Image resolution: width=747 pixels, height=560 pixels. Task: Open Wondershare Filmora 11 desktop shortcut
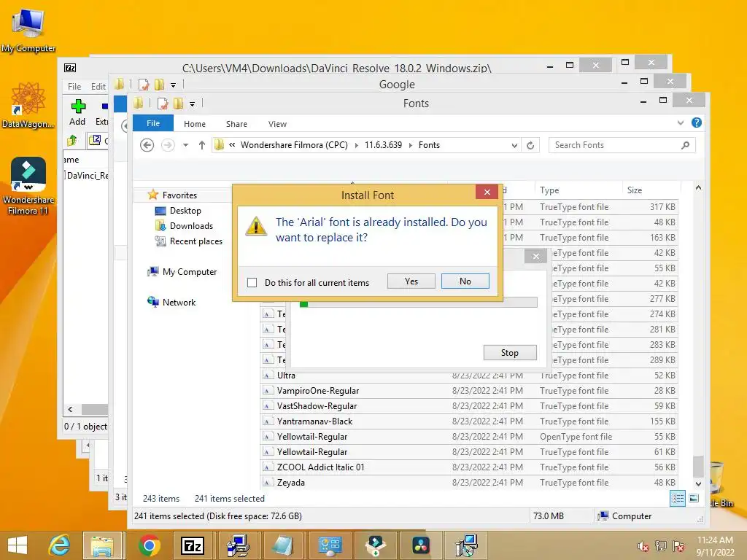coord(28,186)
